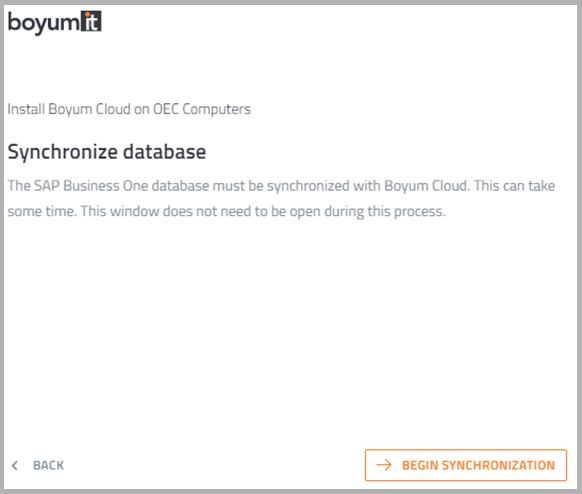Begin synchronization of the database
The height and width of the screenshot is (494, 582).
point(466,465)
